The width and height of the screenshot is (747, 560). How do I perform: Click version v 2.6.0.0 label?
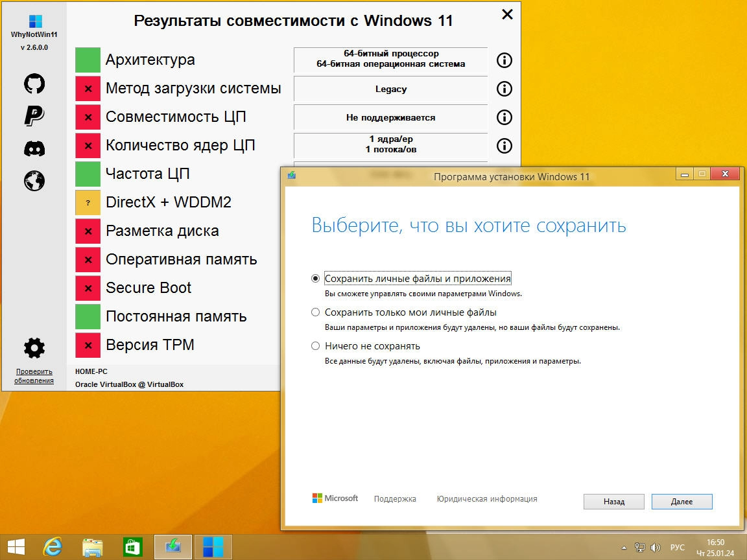(34, 47)
